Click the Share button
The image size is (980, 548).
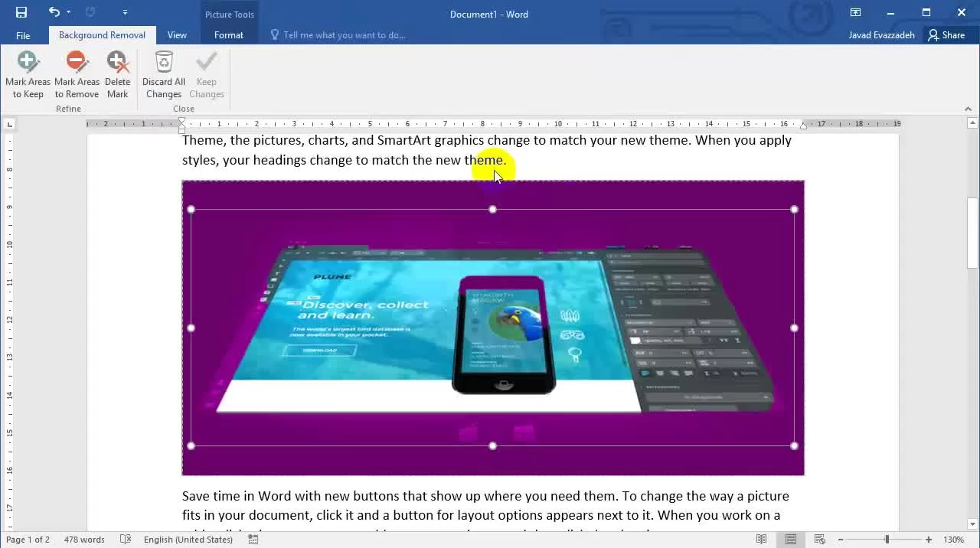tap(946, 35)
